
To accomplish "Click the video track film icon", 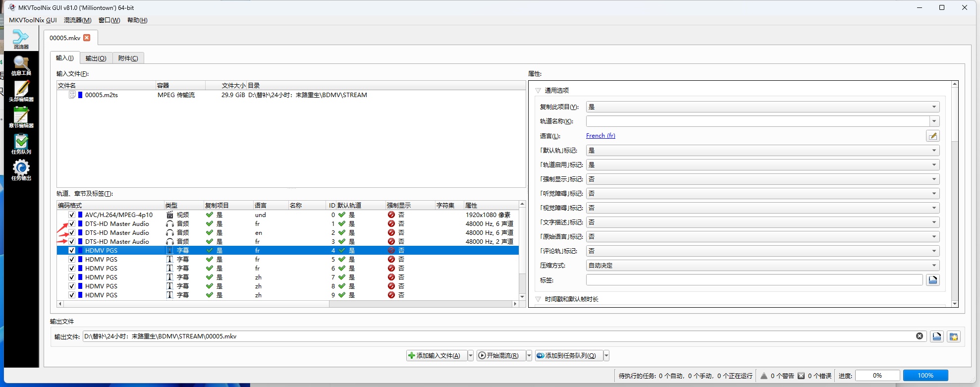I will tap(170, 215).
